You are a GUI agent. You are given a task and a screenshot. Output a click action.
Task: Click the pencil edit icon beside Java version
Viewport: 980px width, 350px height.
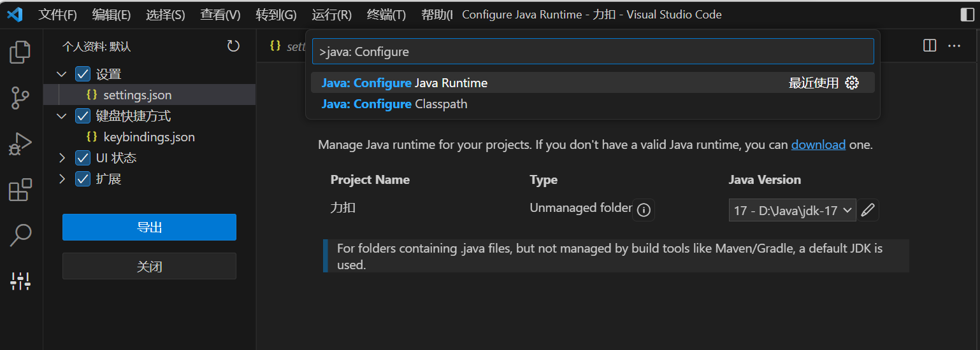tap(867, 210)
